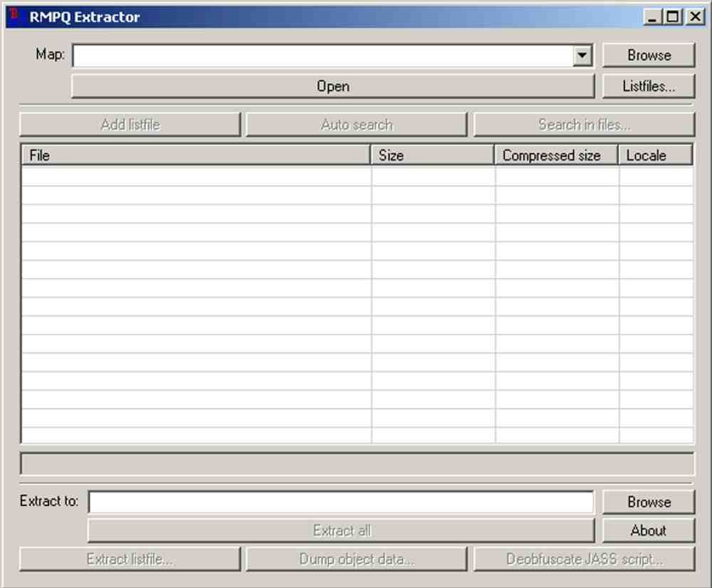Click the Auto search button
This screenshot has height=588, width=712.
point(357,125)
